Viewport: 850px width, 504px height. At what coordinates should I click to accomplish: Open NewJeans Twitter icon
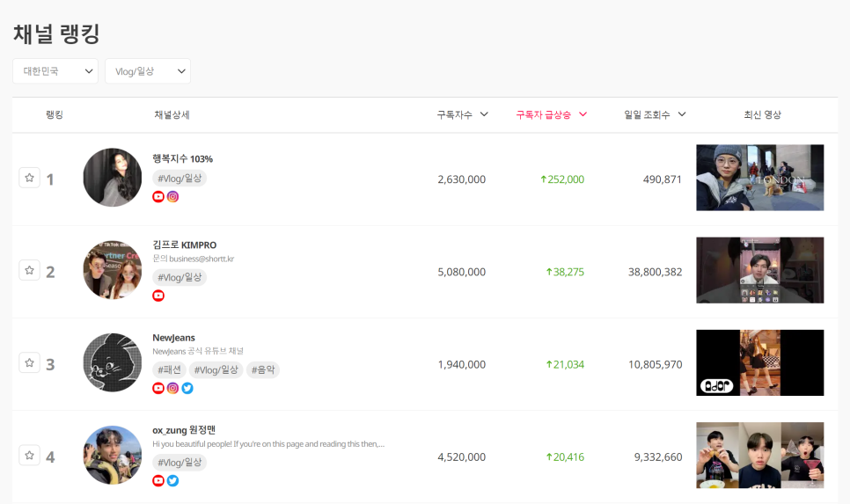coord(187,388)
